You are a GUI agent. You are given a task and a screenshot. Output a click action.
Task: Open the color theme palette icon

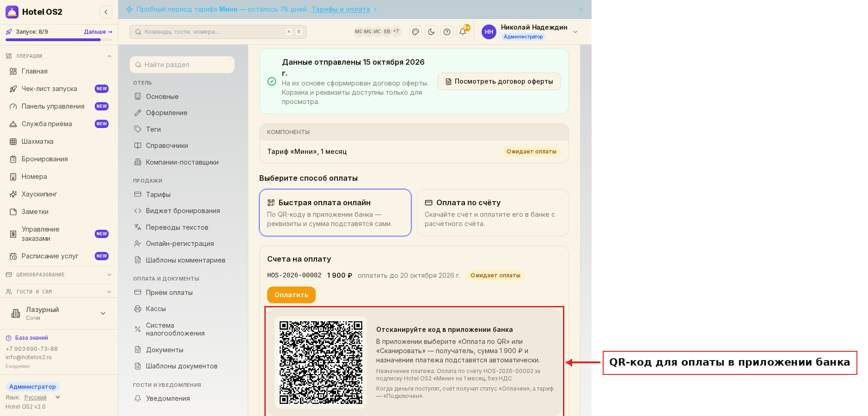pos(416,32)
